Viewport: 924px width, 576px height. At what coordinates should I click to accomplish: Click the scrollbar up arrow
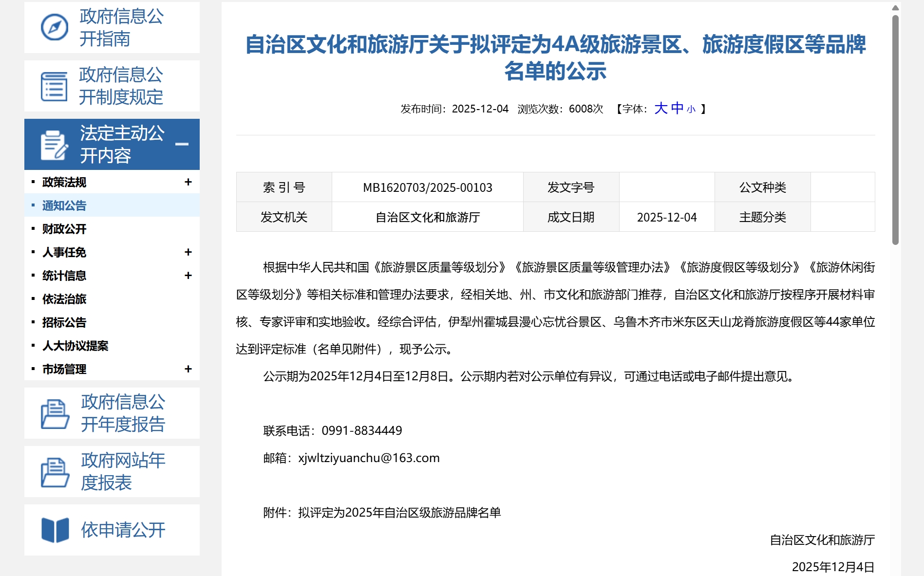(895, 8)
